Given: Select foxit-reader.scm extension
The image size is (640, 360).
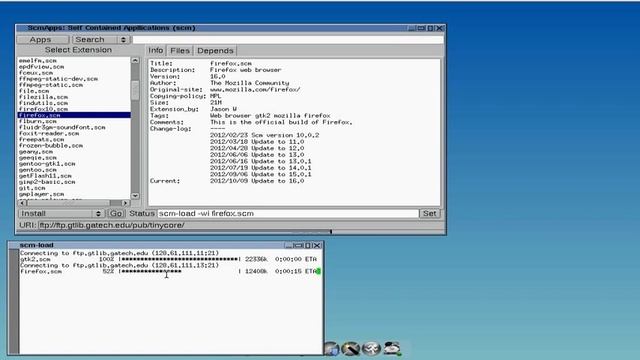Looking at the screenshot, I should tap(74, 133).
